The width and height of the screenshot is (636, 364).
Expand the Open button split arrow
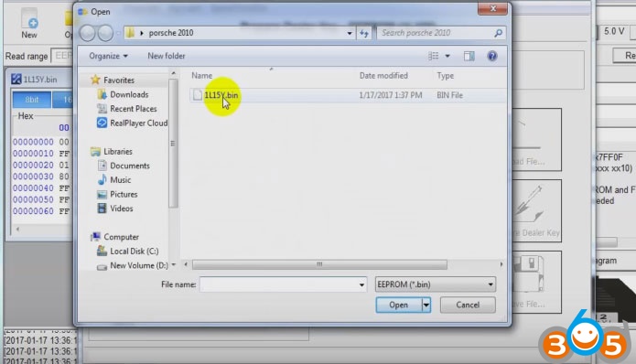point(426,305)
